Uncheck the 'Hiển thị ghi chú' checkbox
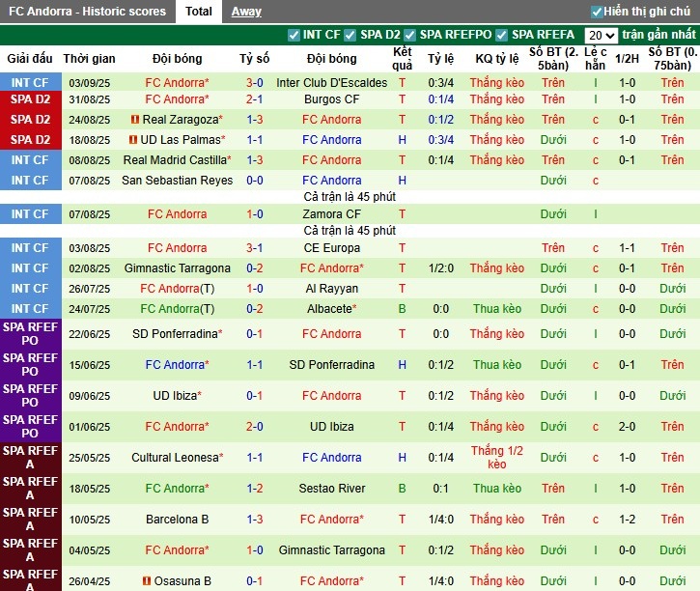This screenshot has height=591, width=700. pos(597,13)
